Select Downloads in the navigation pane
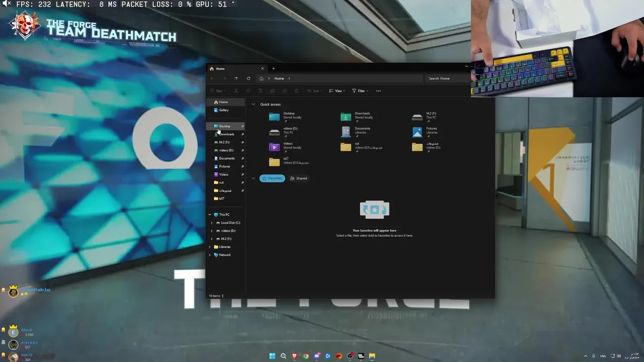The image size is (644, 362). pos(226,134)
